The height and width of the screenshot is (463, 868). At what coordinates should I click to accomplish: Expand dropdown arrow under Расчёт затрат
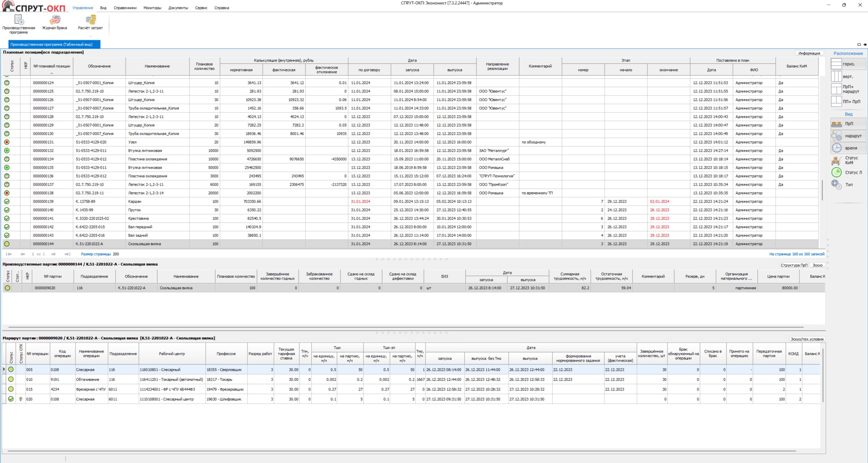click(91, 36)
